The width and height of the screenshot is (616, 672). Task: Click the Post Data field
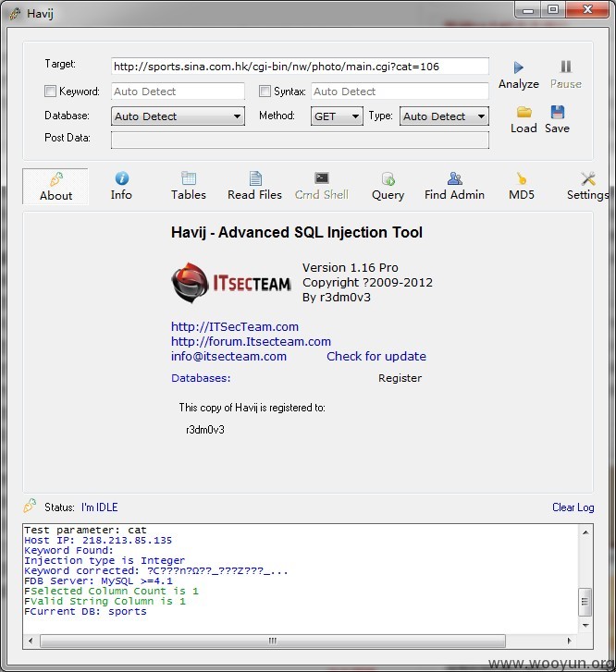pyautogui.click(x=300, y=140)
